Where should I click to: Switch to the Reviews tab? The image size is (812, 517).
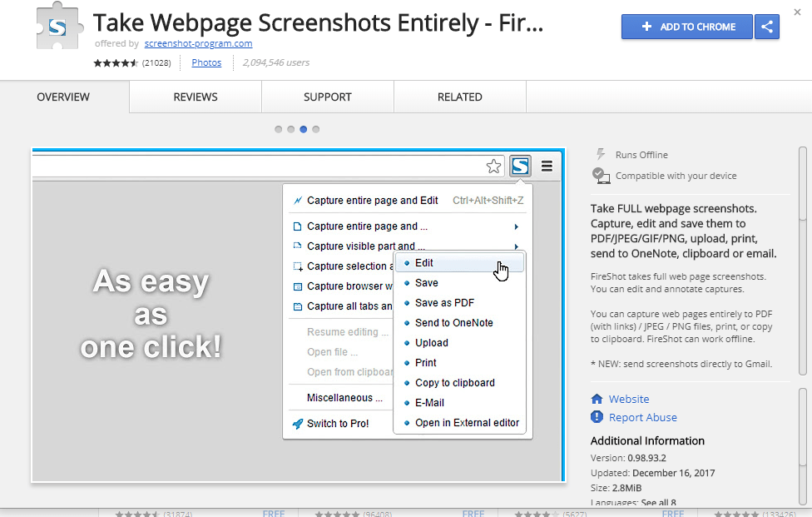click(x=196, y=97)
